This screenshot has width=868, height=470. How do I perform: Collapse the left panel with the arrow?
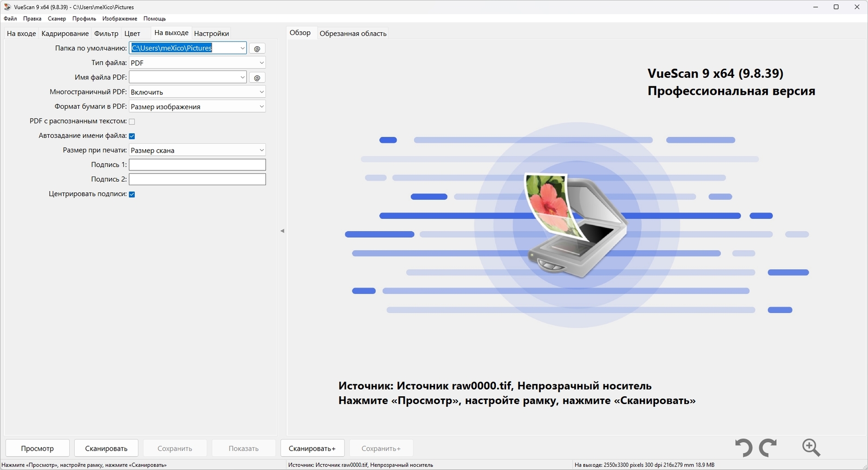282,231
